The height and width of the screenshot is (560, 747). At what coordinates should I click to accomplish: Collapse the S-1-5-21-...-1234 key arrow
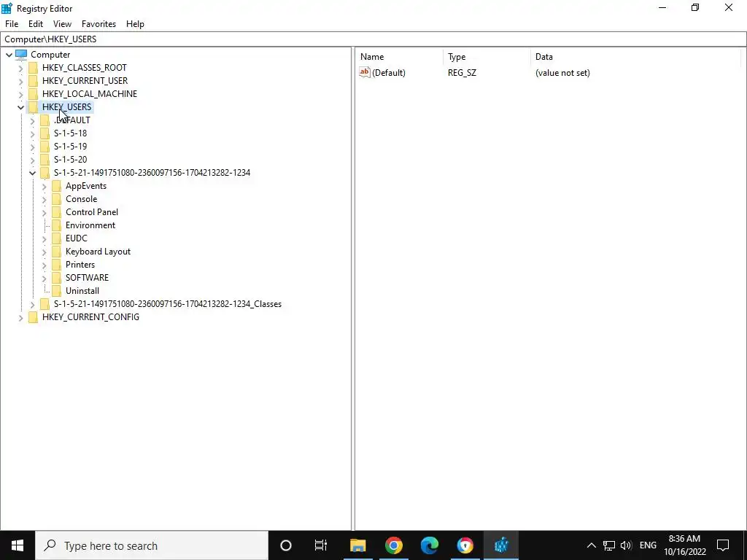click(x=32, y=173)
